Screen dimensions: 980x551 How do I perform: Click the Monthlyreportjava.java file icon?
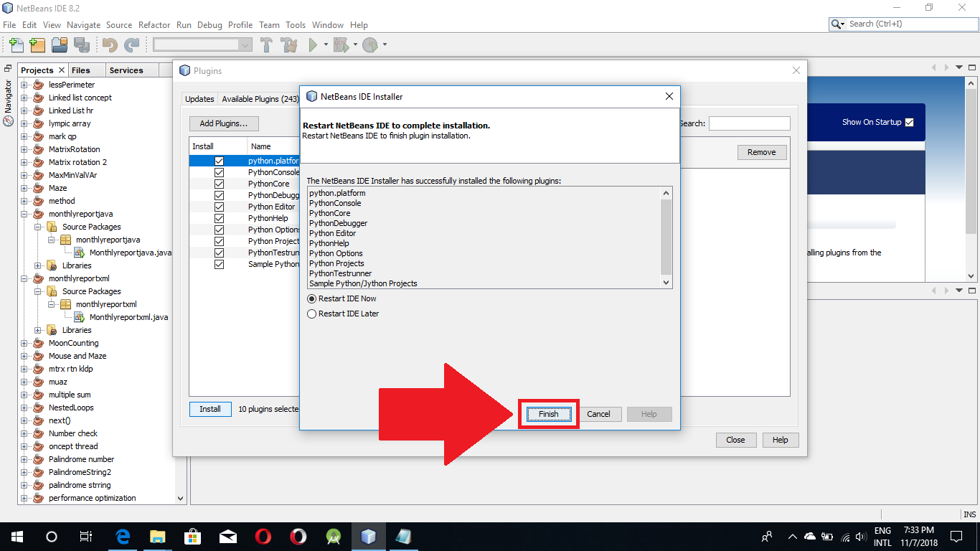80,253
